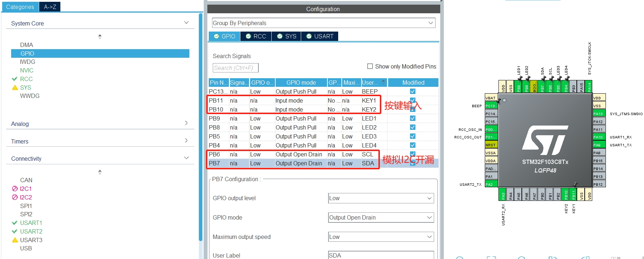Select USB in Connectivity list
Image resolution: width=644 pixels, height=259 pixels.
pos(26,248)
